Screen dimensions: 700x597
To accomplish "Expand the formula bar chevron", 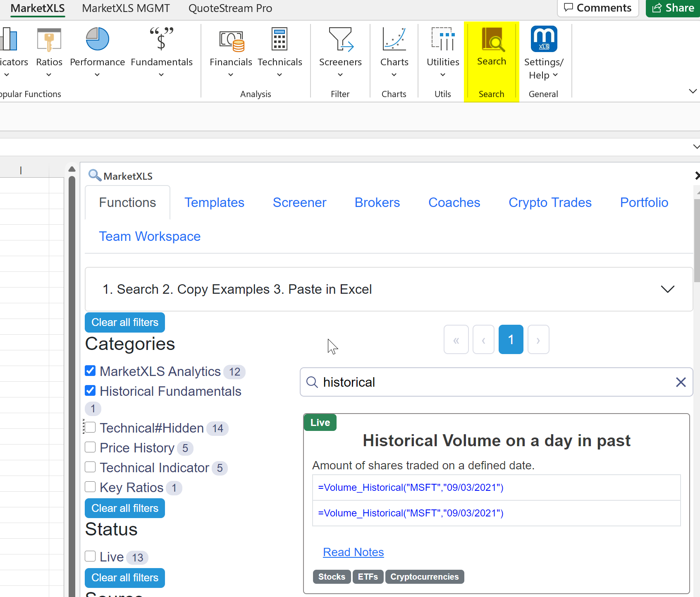I will point(696,147).
